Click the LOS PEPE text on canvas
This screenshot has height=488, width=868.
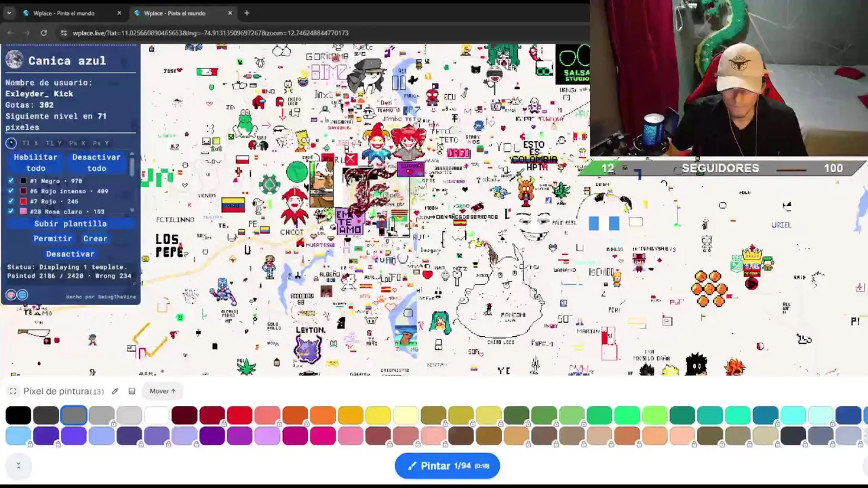pos(170,245)
